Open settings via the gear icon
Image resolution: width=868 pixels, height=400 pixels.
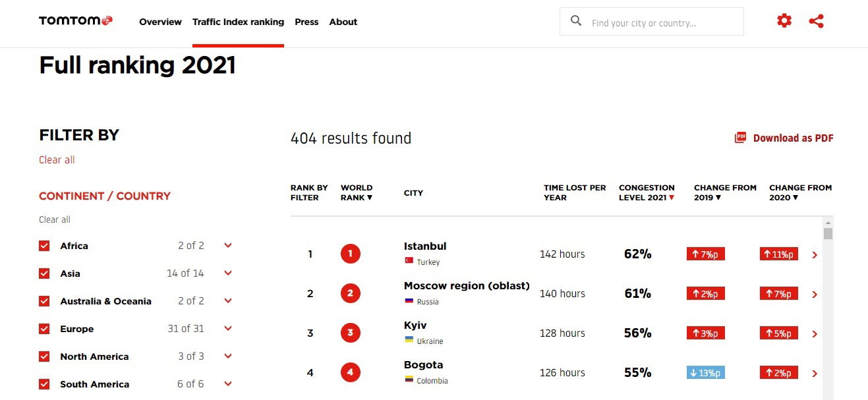pyautogui.click(x=784, y=21)
